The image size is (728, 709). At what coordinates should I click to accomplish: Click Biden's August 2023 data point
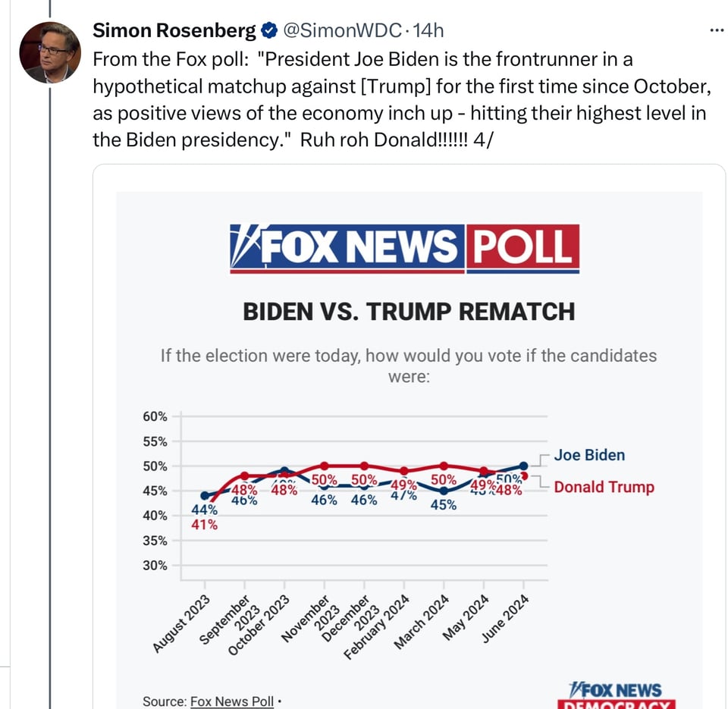point(204,495)
